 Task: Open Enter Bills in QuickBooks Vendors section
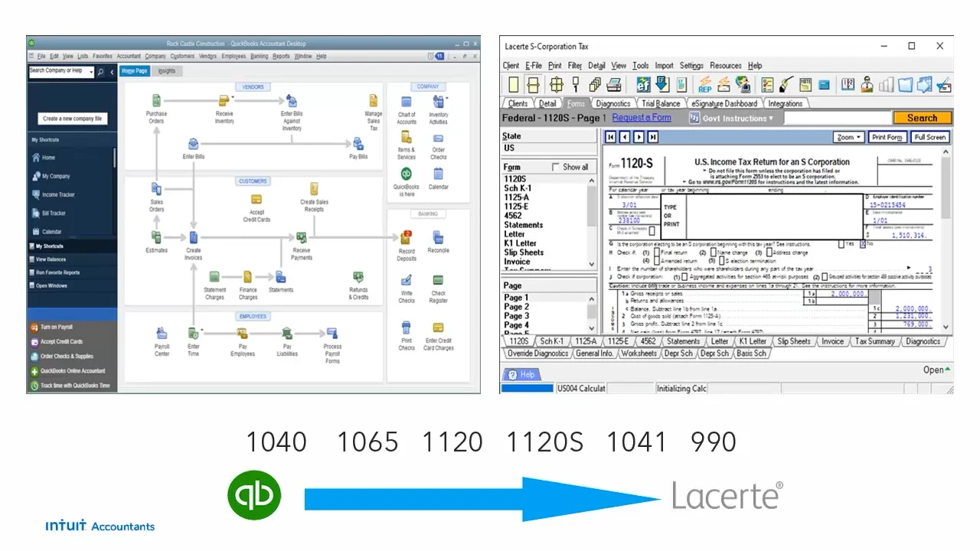(194, 143)
